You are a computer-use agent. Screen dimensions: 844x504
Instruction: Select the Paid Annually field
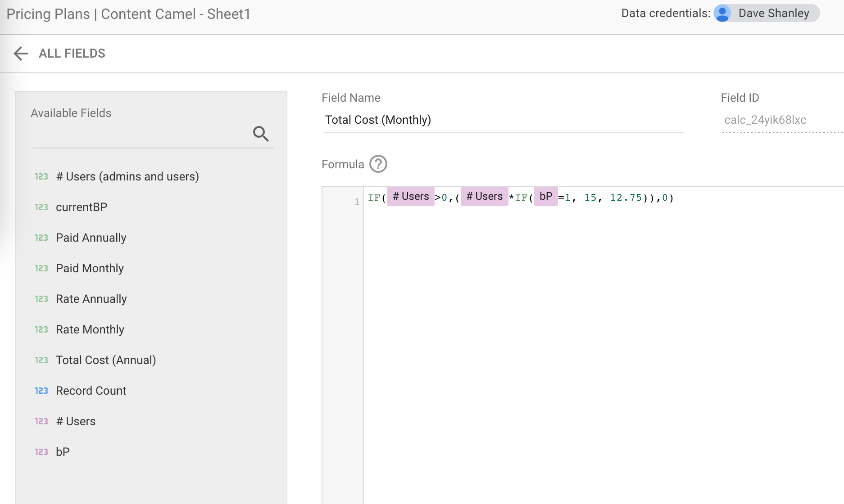[91, 238]
